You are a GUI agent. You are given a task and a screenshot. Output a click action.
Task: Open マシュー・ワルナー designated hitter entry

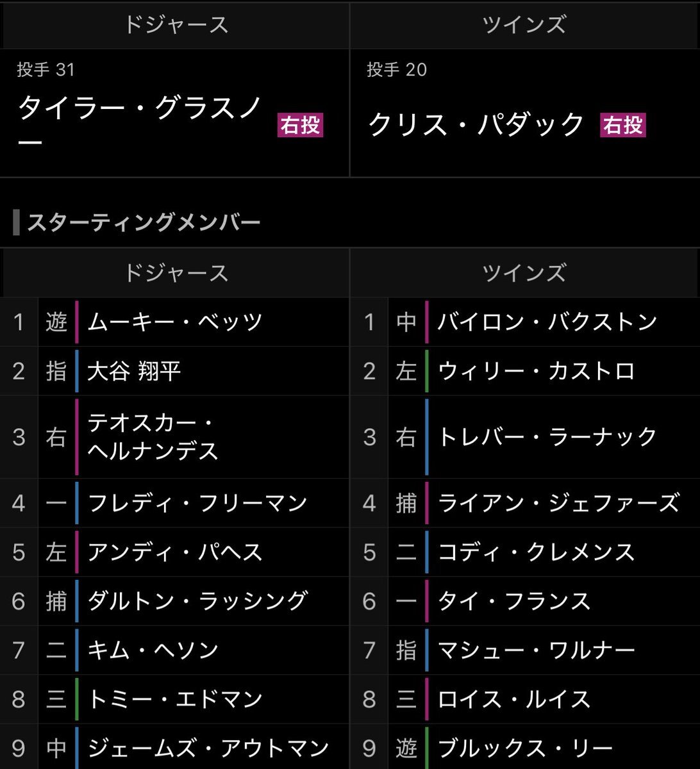point(525,650)
